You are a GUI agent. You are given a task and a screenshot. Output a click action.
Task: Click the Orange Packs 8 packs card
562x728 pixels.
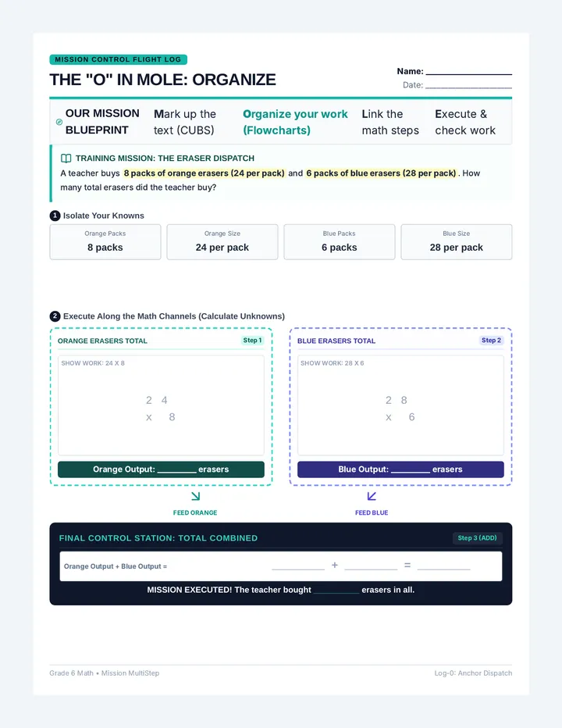[x=105, y=242]
